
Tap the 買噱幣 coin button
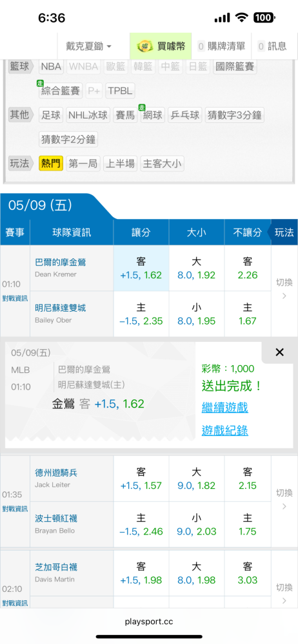click(x=161, y=46)
